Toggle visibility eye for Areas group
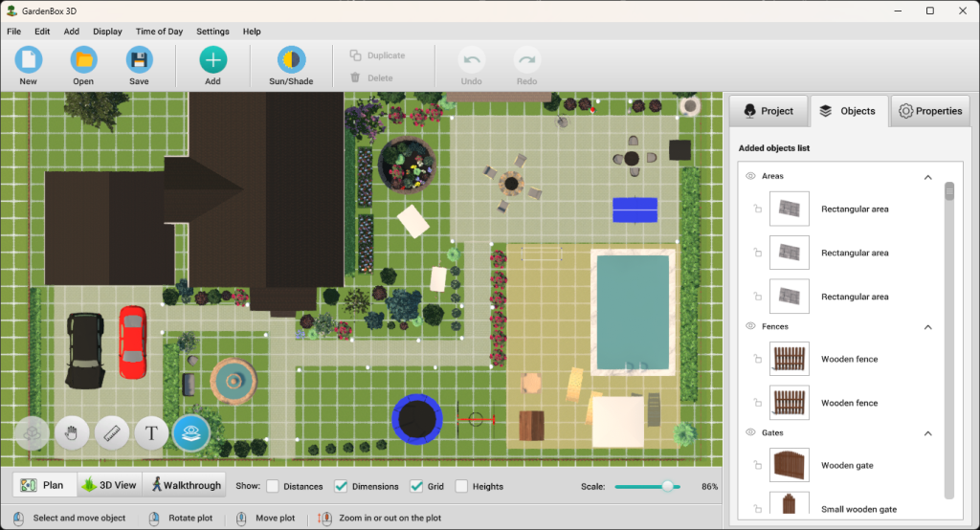Image resolution: width=980 pixels, height=530 pixels. 750,176
